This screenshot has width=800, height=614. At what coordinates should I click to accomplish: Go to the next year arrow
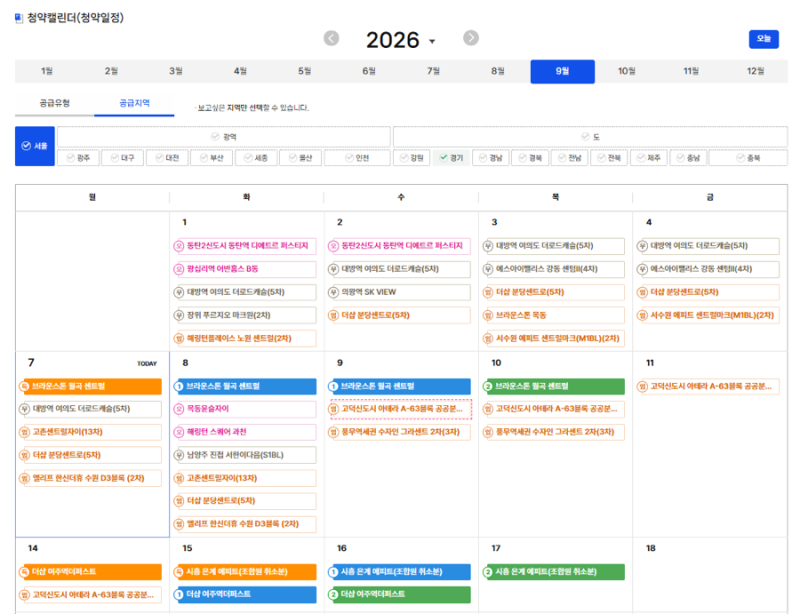click(470, 38)
